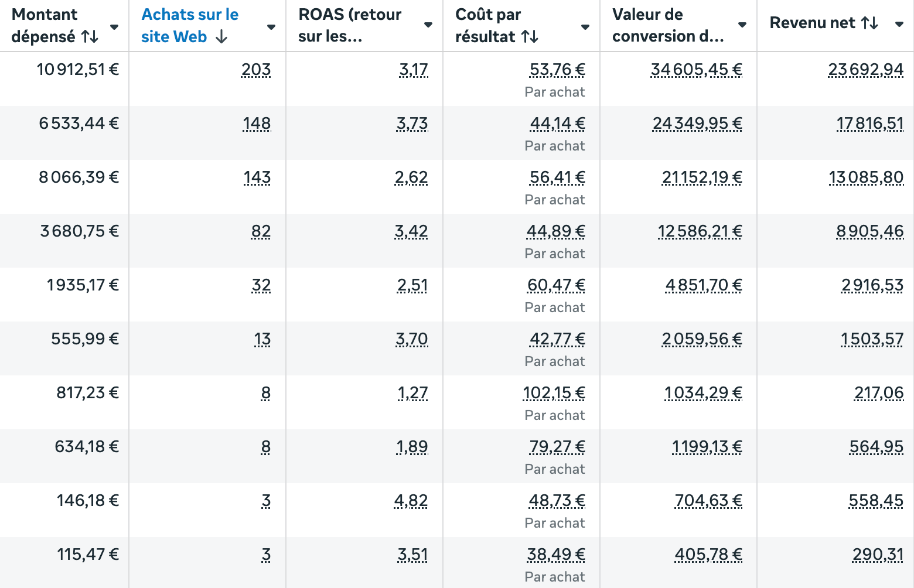Click the 23 692,94 net revenue value
Screen dimensions: 914x588
[865, 70]
